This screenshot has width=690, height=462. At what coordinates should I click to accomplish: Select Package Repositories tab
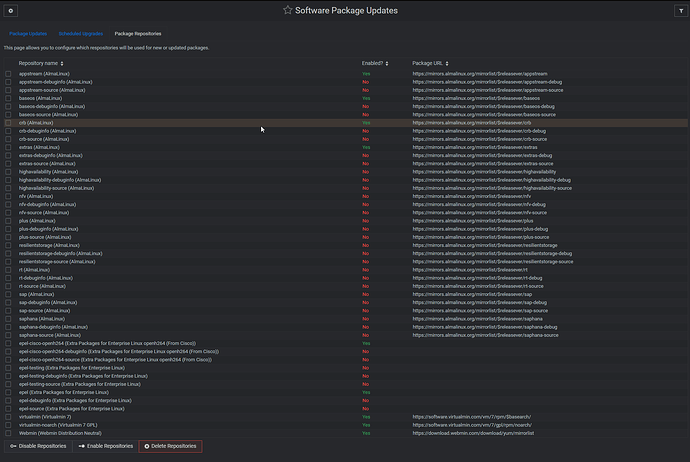[138, 33]
